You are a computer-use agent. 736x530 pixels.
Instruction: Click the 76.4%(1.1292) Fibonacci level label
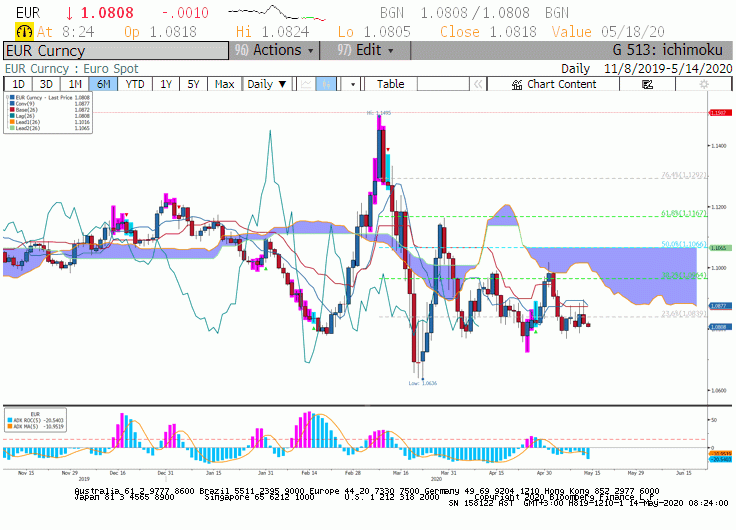click(683, 175)
